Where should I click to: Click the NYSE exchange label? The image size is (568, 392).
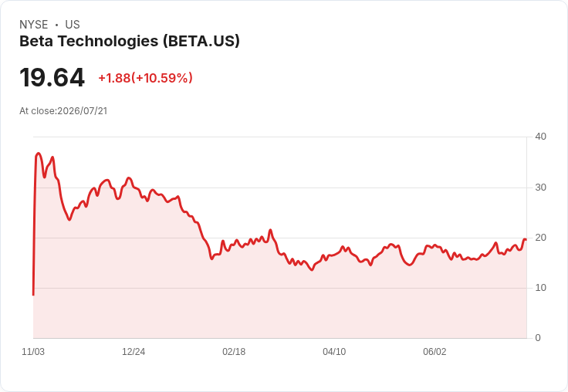34,25
